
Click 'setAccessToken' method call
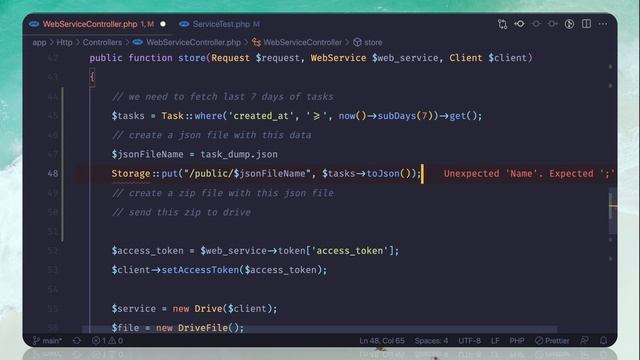pyautogui.click(x=200, y=270)
